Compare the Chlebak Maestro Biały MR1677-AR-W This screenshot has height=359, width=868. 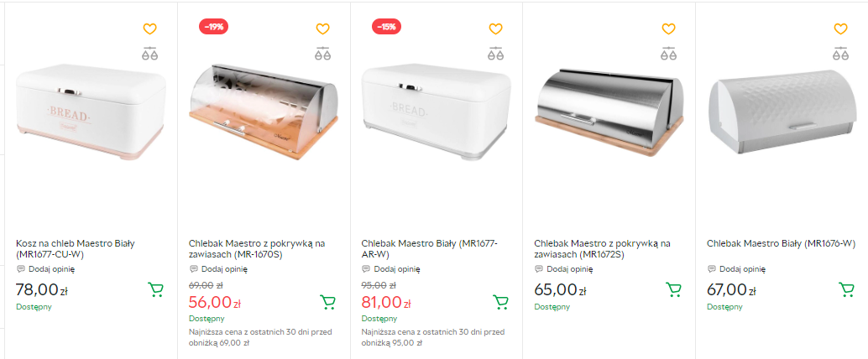click(x=495, y=55)
